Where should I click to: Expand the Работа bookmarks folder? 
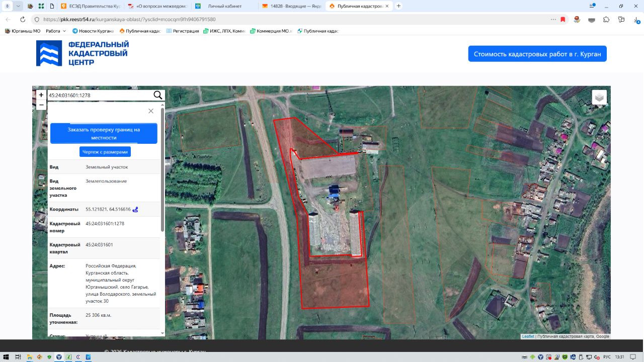(56, 31)
